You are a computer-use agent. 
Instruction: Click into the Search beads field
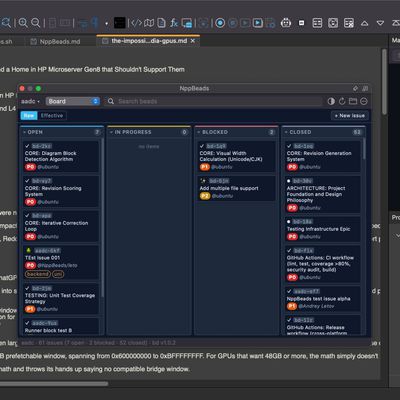point(213,101)
